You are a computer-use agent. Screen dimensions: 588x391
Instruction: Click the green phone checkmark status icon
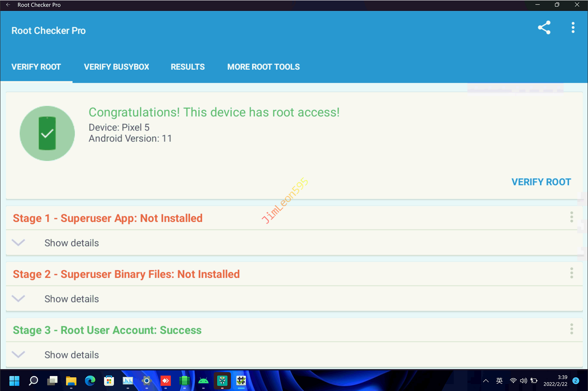(x=47, y=133)
